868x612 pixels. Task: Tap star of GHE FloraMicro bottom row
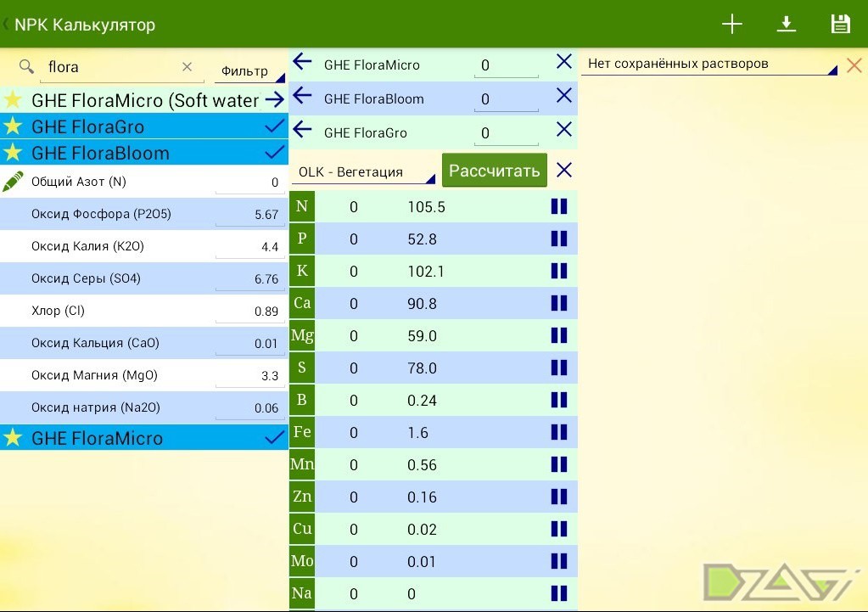(x=13, y=437)
